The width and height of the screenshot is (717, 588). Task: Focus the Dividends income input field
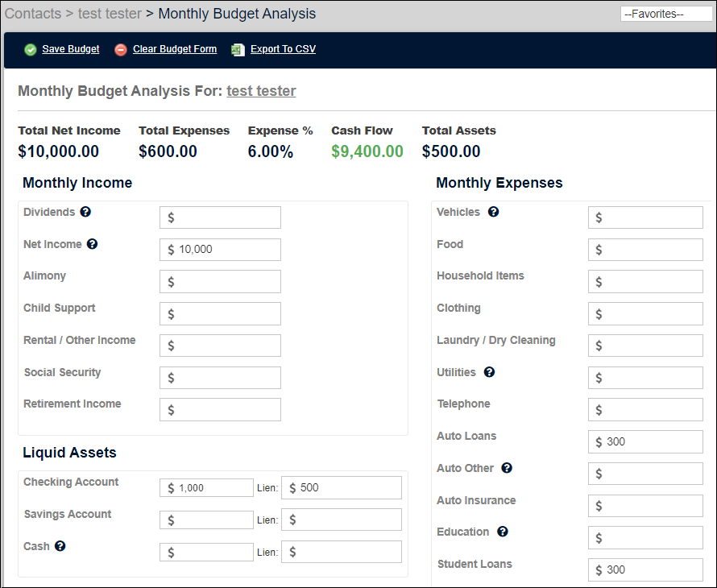[x=220, y=217]
